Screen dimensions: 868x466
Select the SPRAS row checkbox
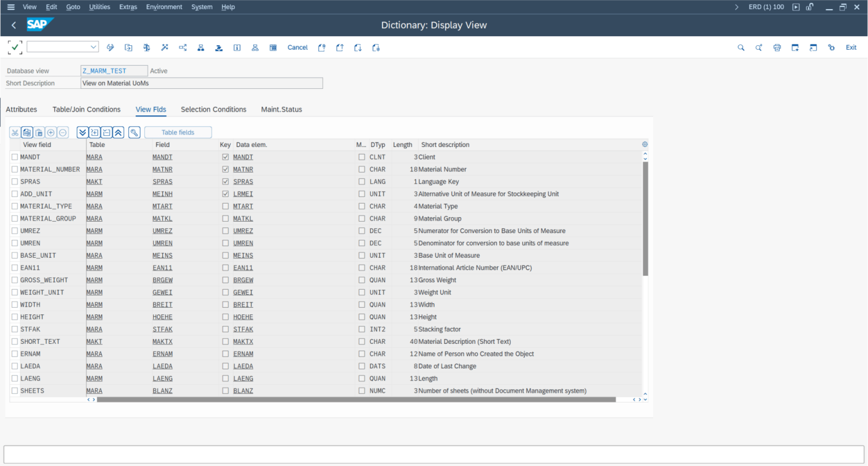[15, 182]
